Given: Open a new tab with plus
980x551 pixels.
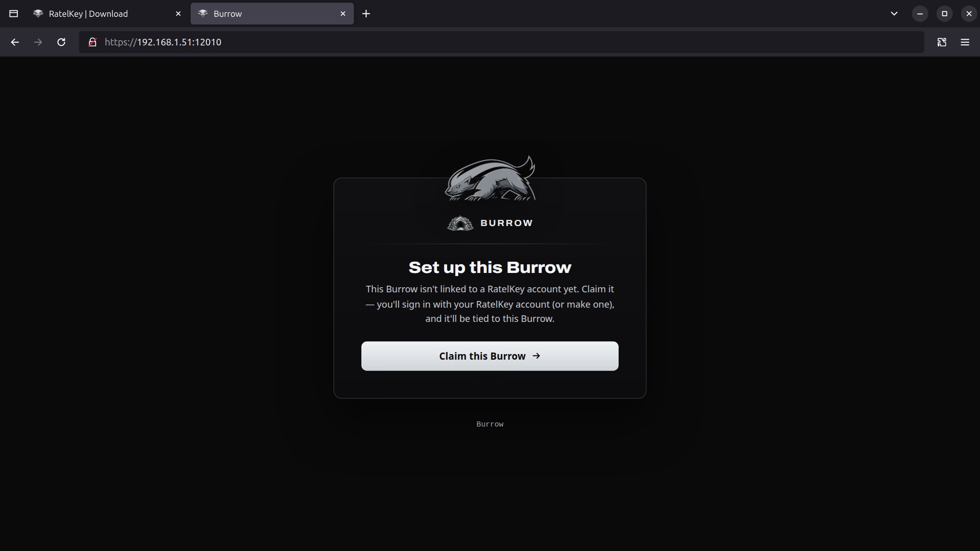Looking at the screenshot, I should 366,14.
